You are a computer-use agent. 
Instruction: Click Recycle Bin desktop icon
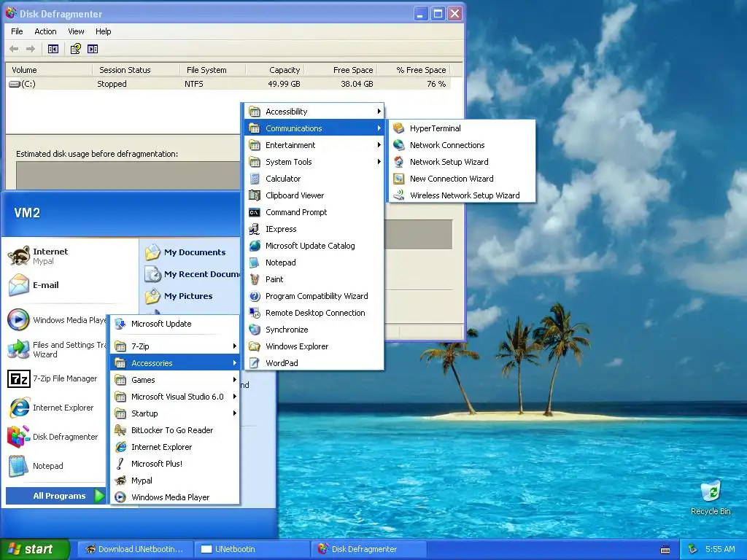click(711, 497)
